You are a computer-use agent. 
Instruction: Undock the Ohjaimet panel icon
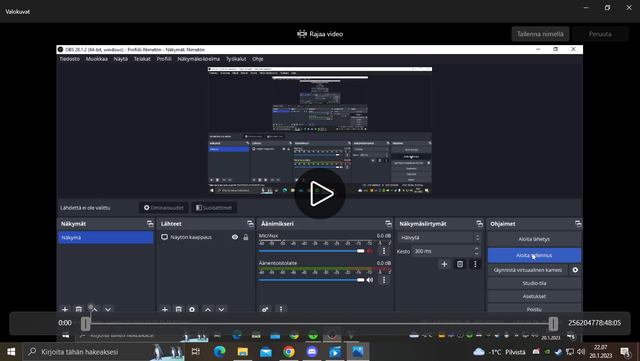click(578, 224)
